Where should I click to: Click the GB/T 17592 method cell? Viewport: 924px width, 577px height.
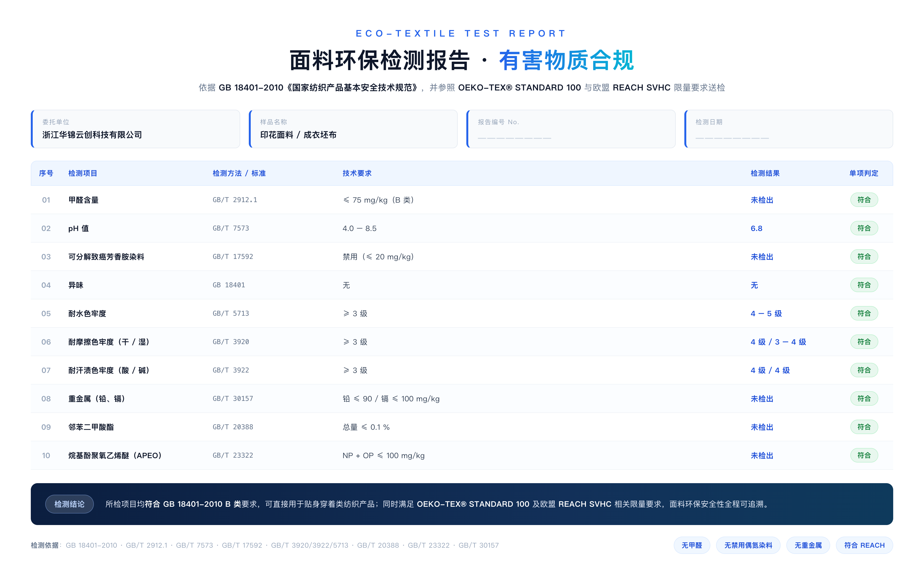click(233, 257)
